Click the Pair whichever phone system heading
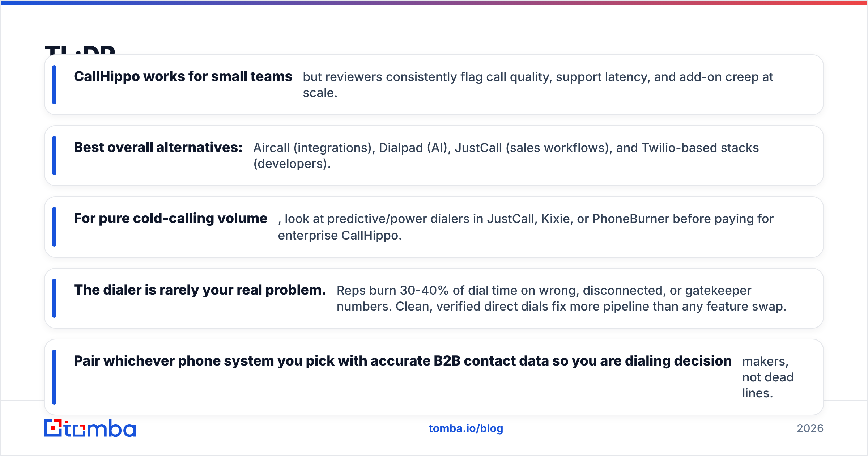This screenshot has width=868, height=456. tap(403, 361)
